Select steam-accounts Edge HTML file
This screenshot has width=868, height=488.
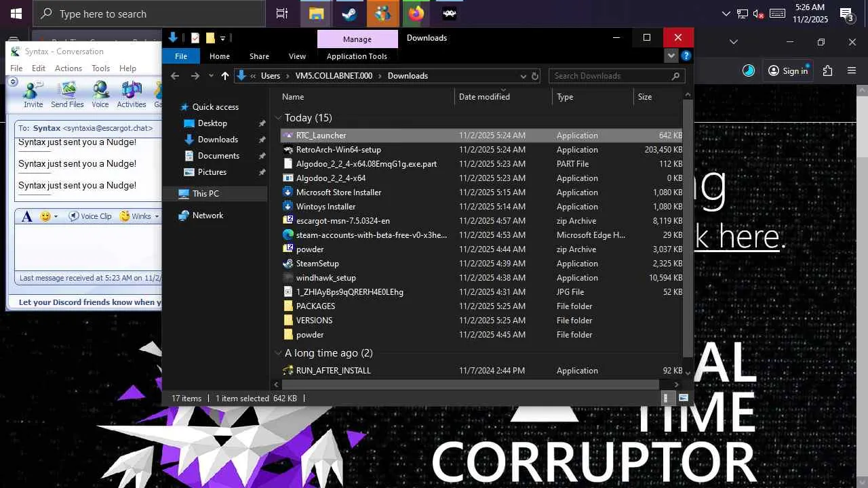pyautogui.click(x=482, y=235)
